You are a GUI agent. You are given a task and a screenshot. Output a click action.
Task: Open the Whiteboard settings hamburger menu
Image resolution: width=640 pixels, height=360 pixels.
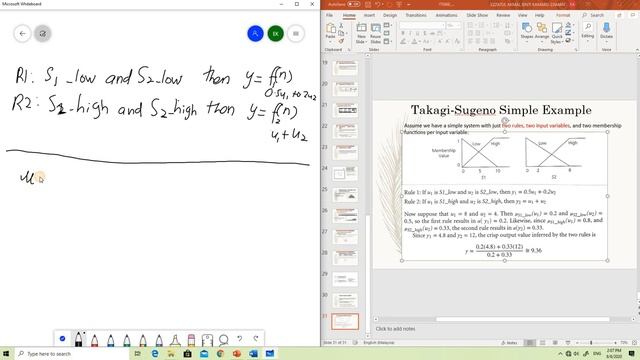click(296, 33)
